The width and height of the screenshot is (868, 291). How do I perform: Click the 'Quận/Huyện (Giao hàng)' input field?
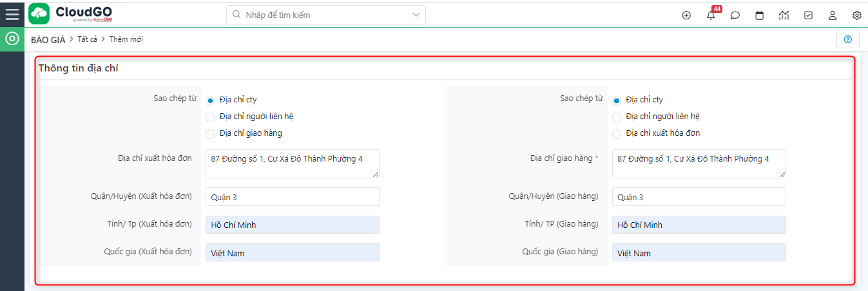[x=699, y=197]
